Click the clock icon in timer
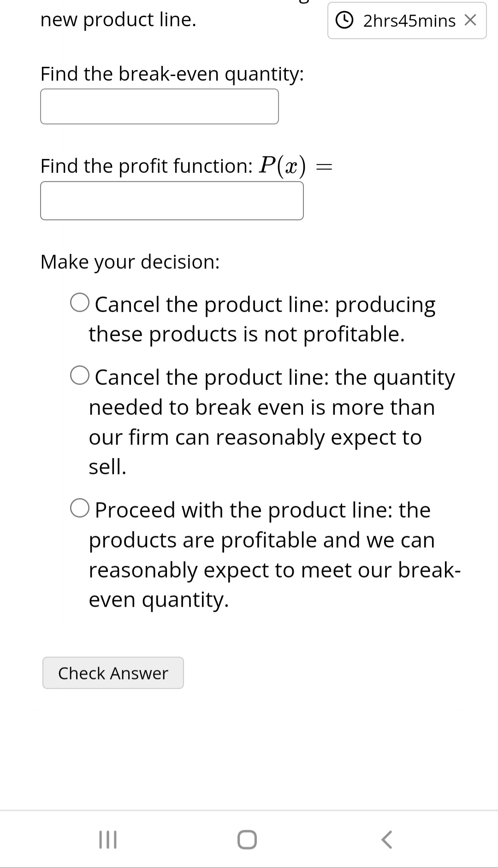Screen dimensions: 498x868 click(x=344, y=20)
